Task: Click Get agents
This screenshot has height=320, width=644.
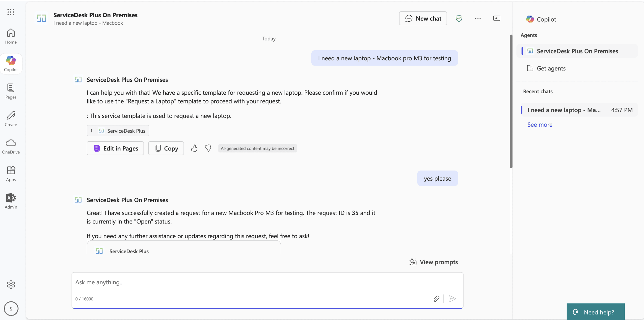Action: [x=546, y=68]
